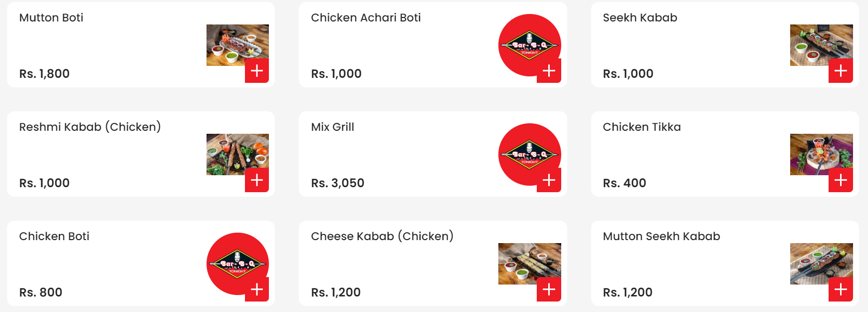Viewport: 868px width, 312px height.
Task: Add Mix Grill to cart
Action: pos(549,180)
